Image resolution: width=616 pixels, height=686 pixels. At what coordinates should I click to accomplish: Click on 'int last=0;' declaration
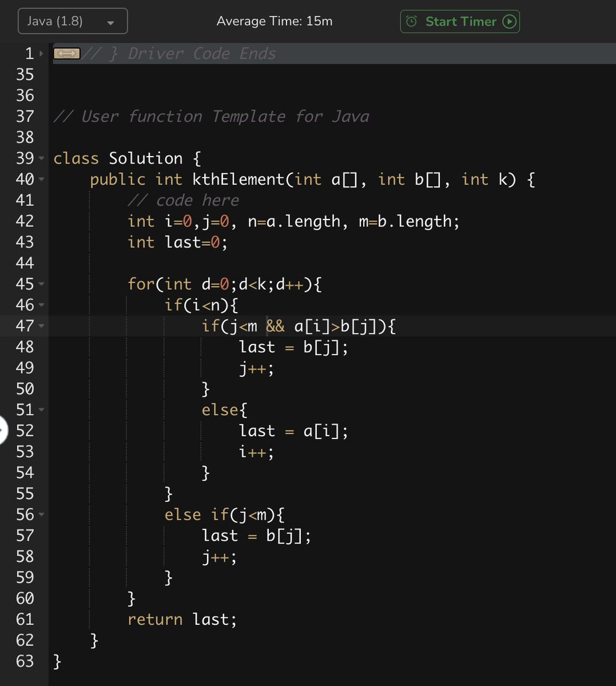pyautogui.click(x=178, y=242)
